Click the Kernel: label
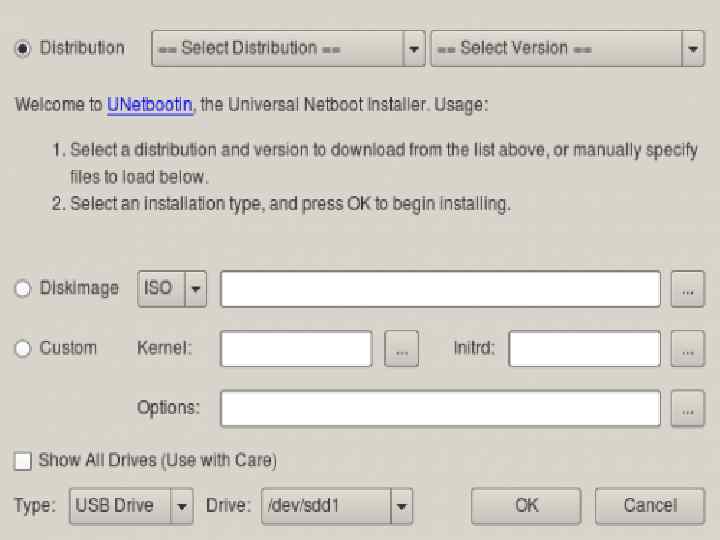The image size is (720, 540). [164, 348]
